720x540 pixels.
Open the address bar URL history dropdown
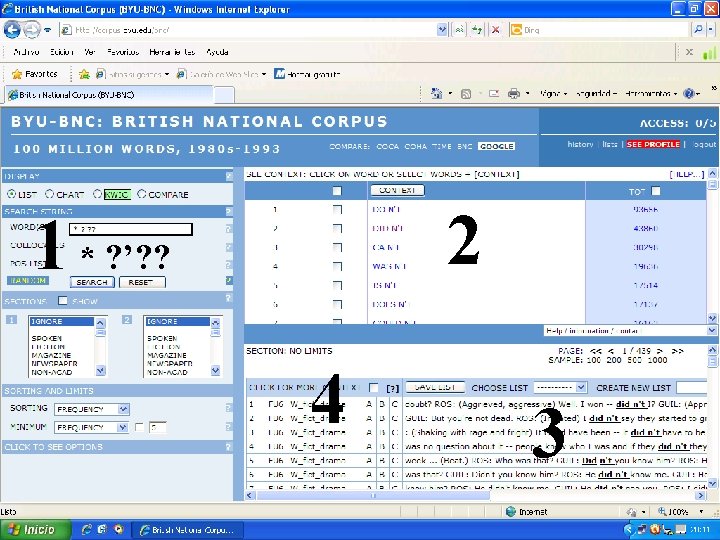point(442,30)
